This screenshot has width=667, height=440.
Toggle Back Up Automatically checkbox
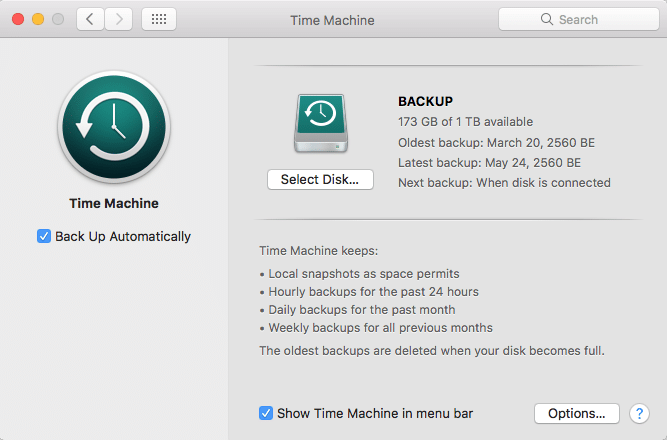pos(44,236)
